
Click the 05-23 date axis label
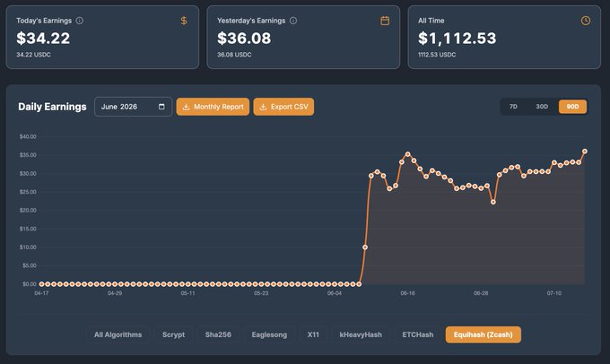[261, 293]
